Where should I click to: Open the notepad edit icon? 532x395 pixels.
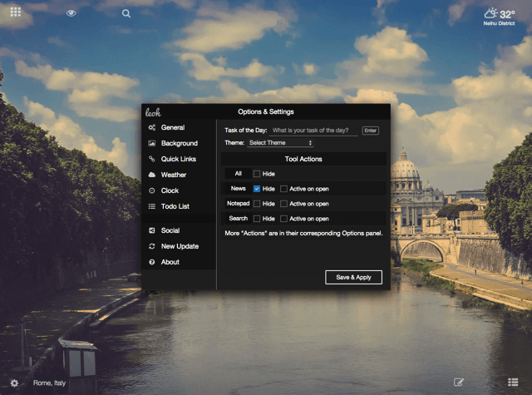coord(458,383)
